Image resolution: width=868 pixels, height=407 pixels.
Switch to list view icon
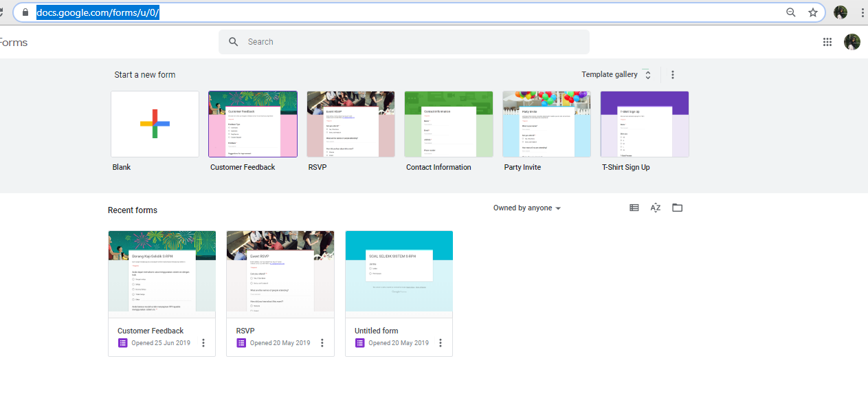[x=634, y=208]
